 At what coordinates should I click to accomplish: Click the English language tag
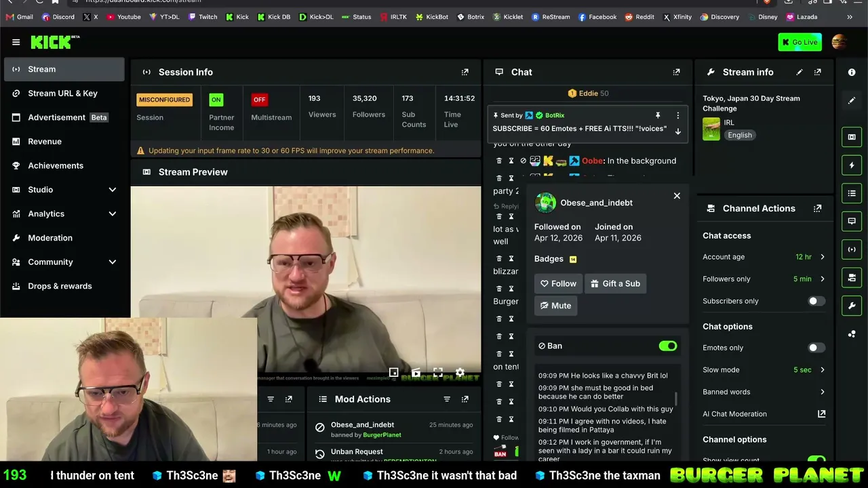point(740,135)
